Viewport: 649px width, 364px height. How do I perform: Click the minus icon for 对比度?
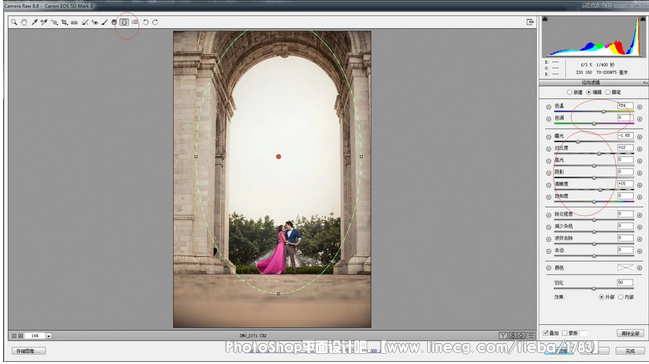pyautogui.click(x=548, y=149)
